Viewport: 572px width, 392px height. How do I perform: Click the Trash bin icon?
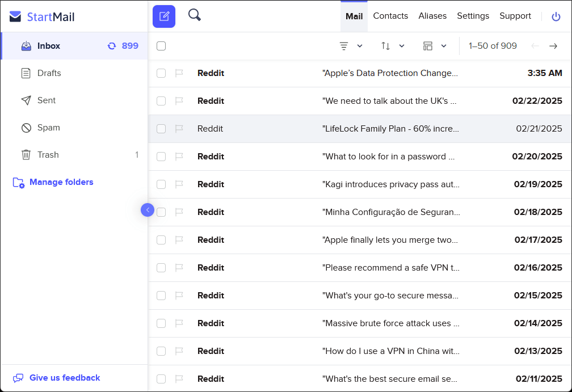point(26,155)
